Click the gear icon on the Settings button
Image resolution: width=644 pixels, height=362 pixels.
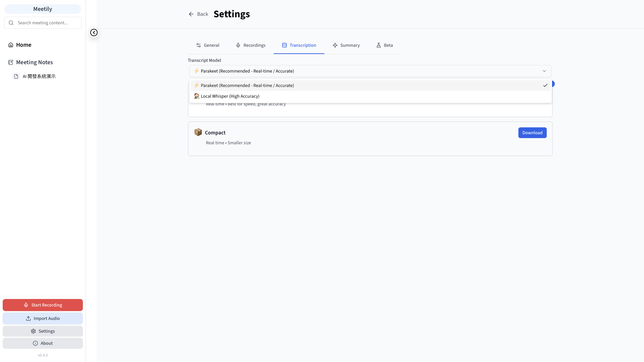tap(33, 331)
